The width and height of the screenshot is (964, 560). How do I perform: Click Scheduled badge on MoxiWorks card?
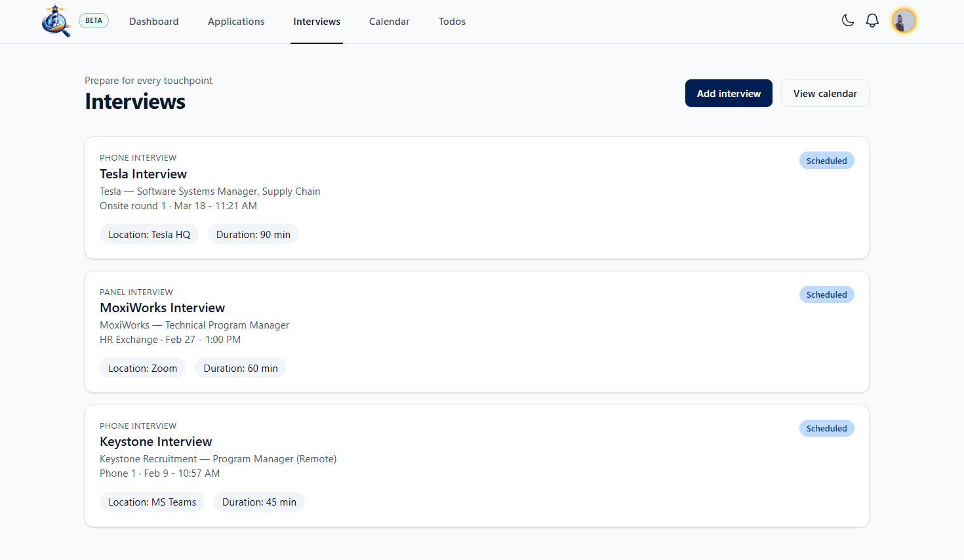826,294
